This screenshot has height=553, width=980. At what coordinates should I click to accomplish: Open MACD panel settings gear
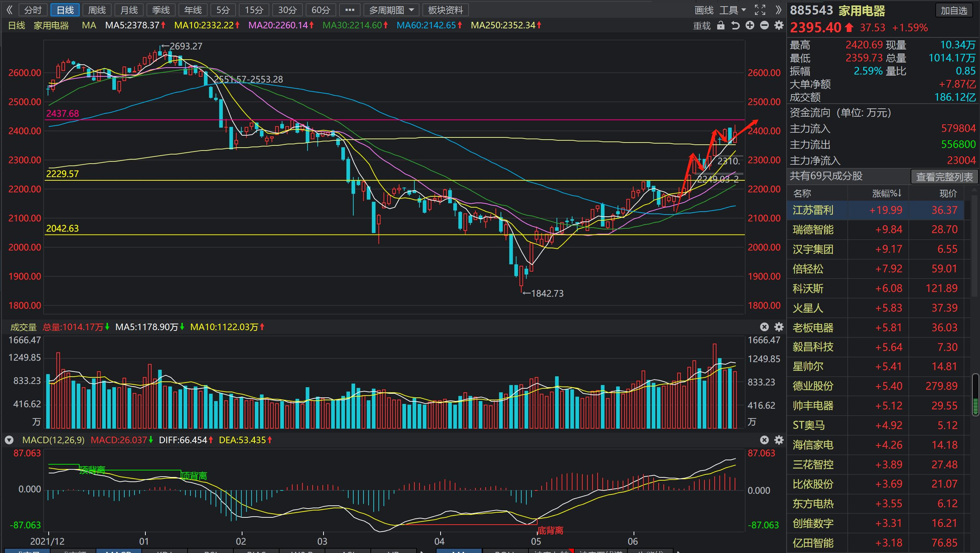pos(779,440)
